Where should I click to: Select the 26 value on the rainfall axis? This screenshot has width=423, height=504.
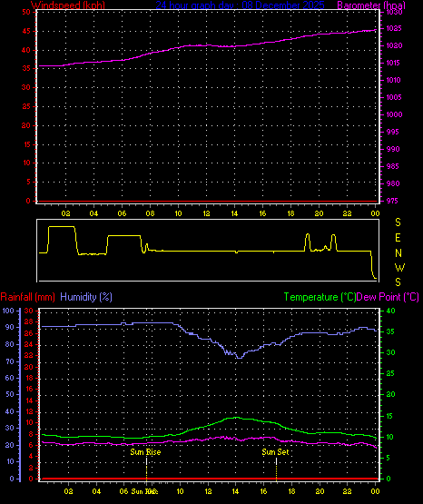click(x=29, y=333)
